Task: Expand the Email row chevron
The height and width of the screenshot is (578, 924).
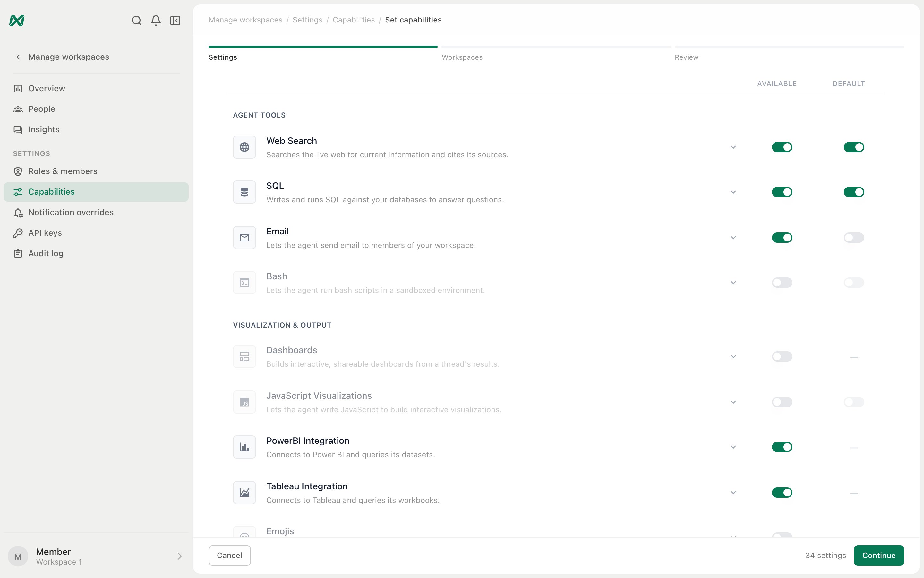Action: (733, 238)
